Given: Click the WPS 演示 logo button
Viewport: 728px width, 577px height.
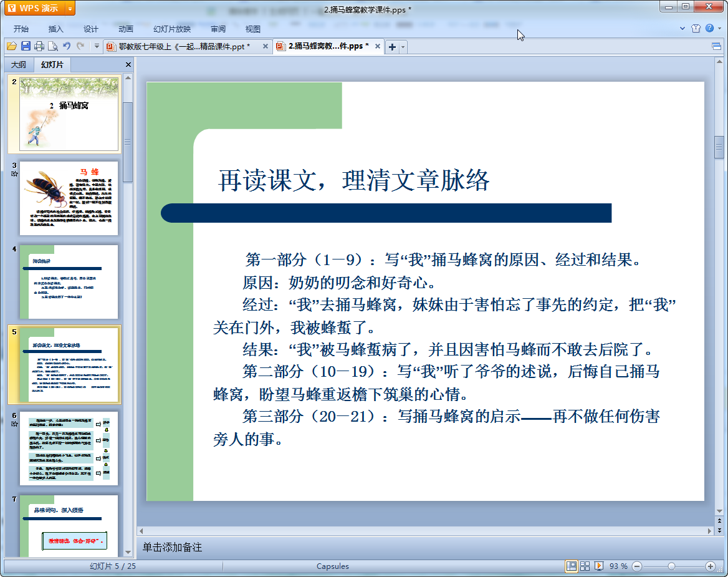Looking at the screenshot, I should (34, 8).
